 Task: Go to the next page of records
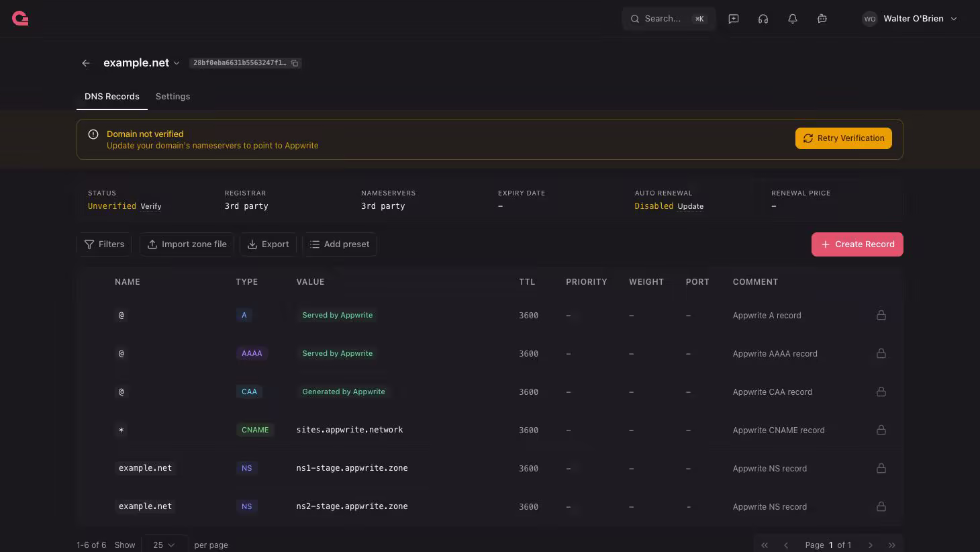coord(871,545)
